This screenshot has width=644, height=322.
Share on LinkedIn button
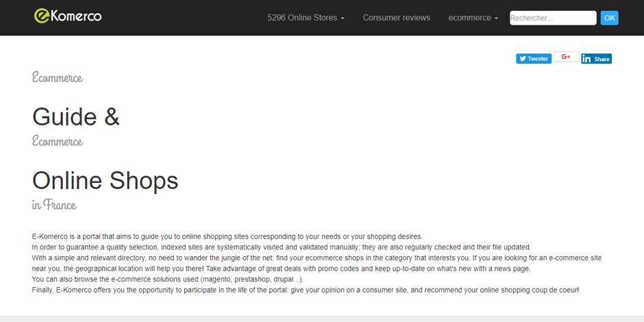click(596, 59)
